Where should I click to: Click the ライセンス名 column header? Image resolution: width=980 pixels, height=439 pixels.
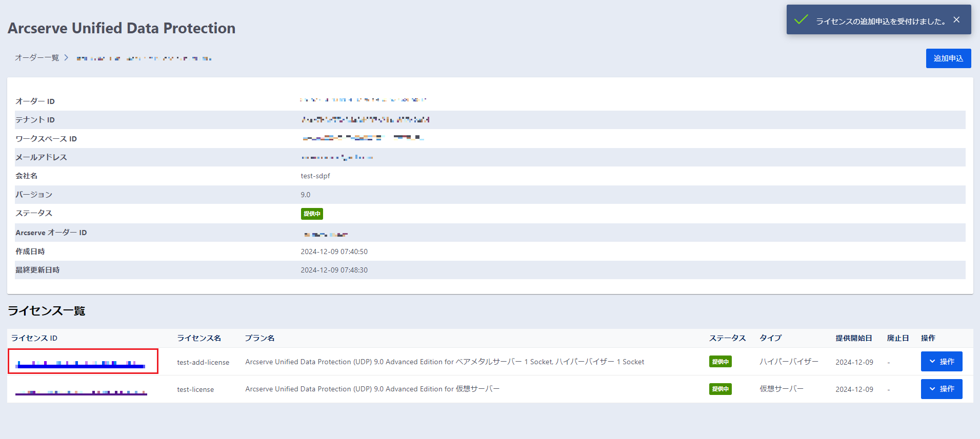click(x=199, y=338)
